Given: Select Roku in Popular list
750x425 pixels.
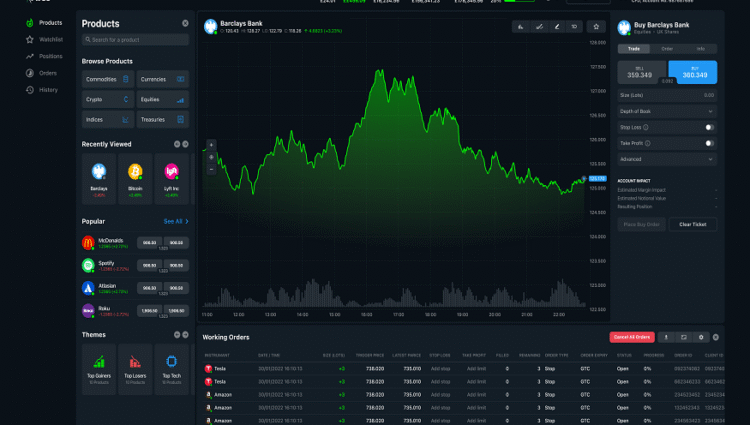Looking at the screenshot, I should coord(108,311).
